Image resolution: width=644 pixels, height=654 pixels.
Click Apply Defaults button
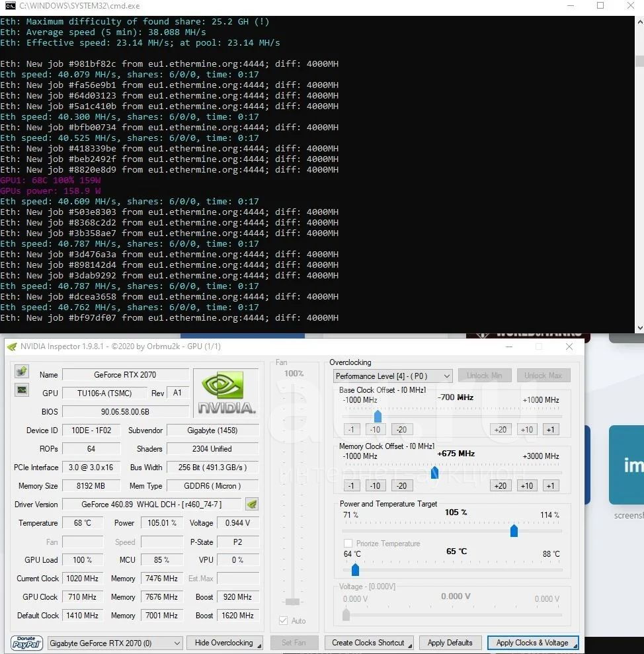click(x=450, y=643)
